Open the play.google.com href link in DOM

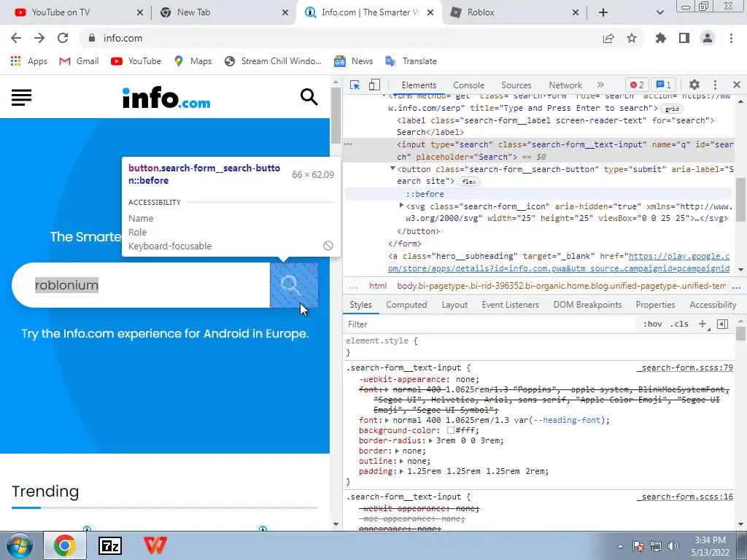pyautogui.click(x=559, y=262)
